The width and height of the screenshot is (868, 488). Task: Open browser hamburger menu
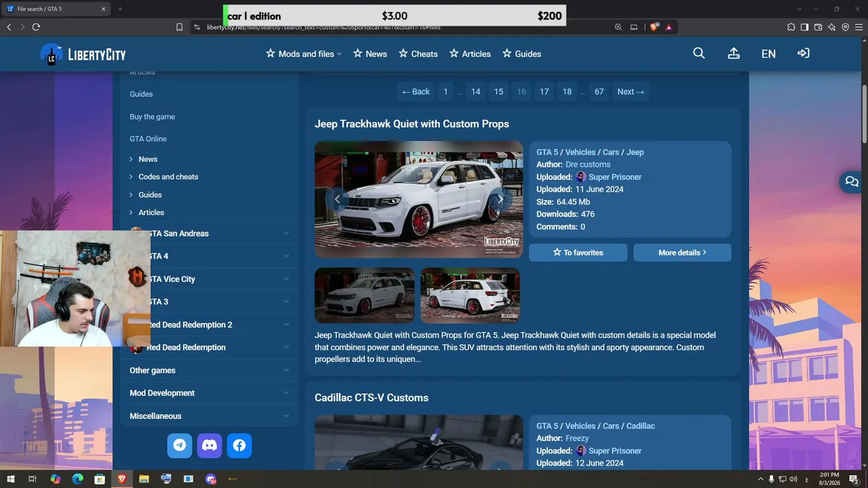point(859,27)
